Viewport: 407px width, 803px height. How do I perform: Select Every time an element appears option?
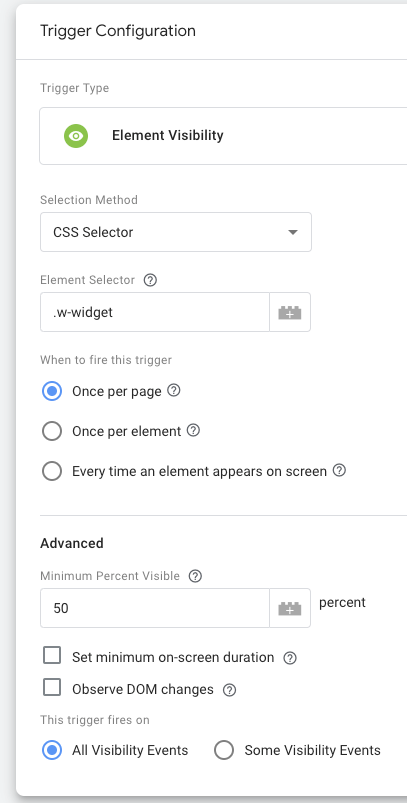(52, 471)
